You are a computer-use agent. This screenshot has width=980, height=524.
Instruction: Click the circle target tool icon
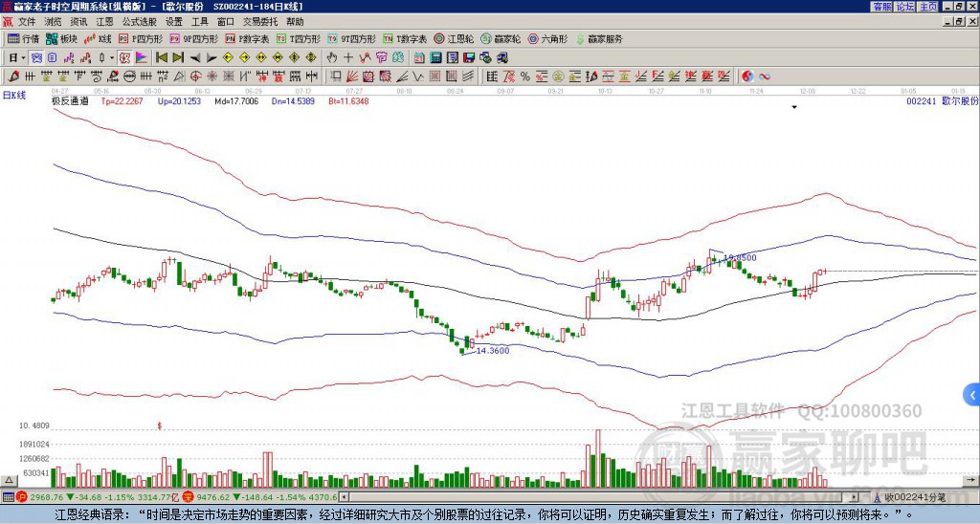pos(195,76)
